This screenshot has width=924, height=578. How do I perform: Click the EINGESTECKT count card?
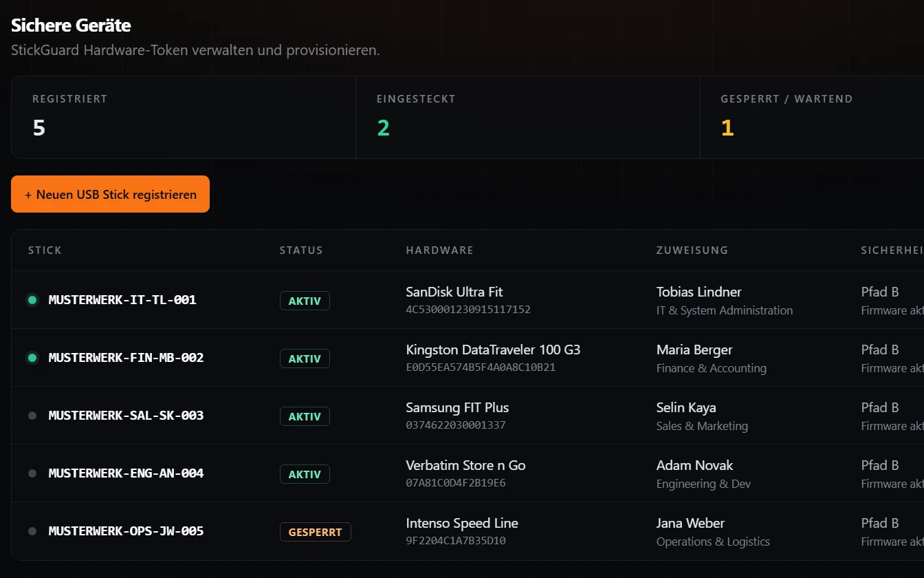tap(528, 118)
